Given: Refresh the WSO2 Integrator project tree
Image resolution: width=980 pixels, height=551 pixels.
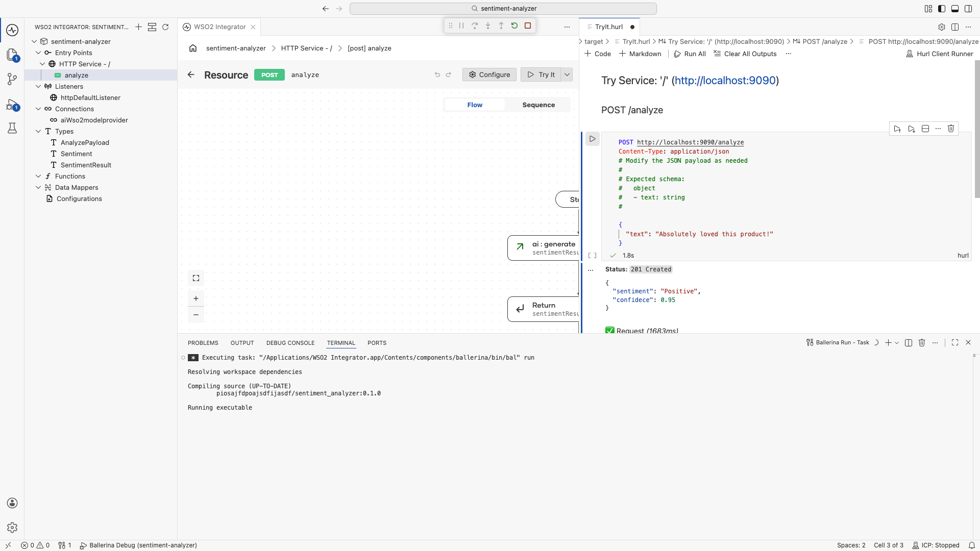Looking at the screenshot, I should pos(165,27).
